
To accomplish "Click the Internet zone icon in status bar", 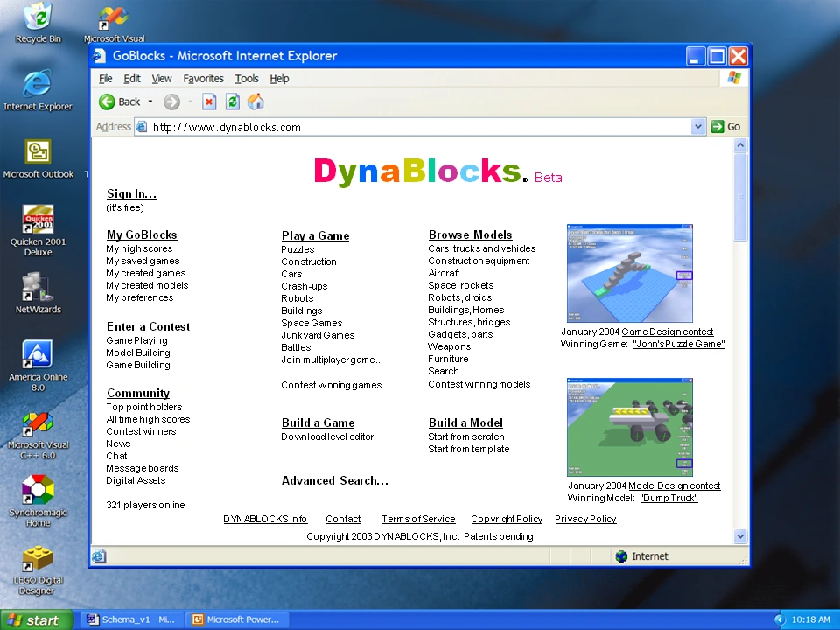I will click(623, 556).
